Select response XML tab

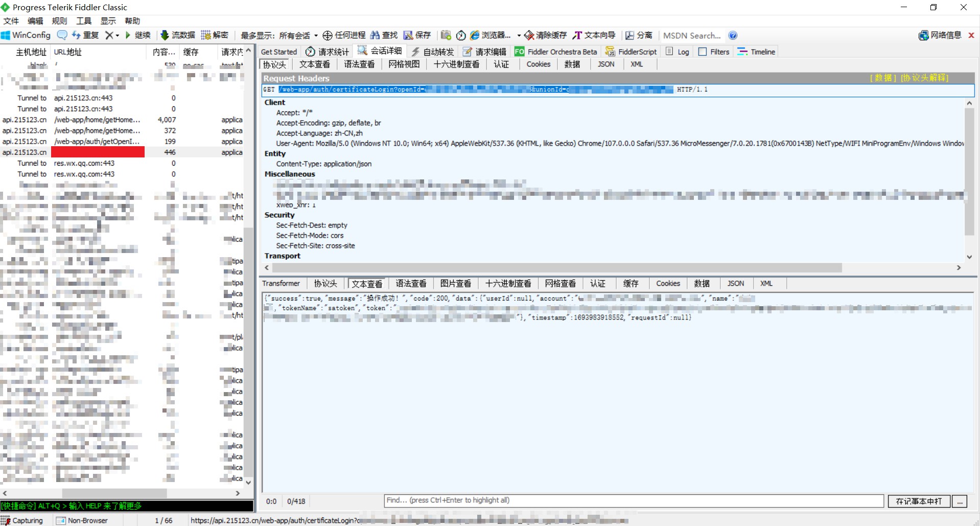click(x=766, y=284)
